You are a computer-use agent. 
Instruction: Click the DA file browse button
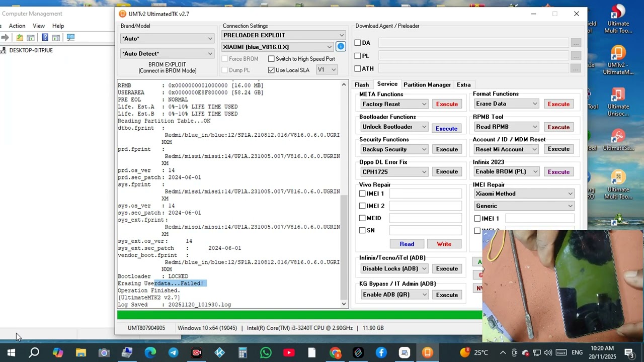point(576,43)
